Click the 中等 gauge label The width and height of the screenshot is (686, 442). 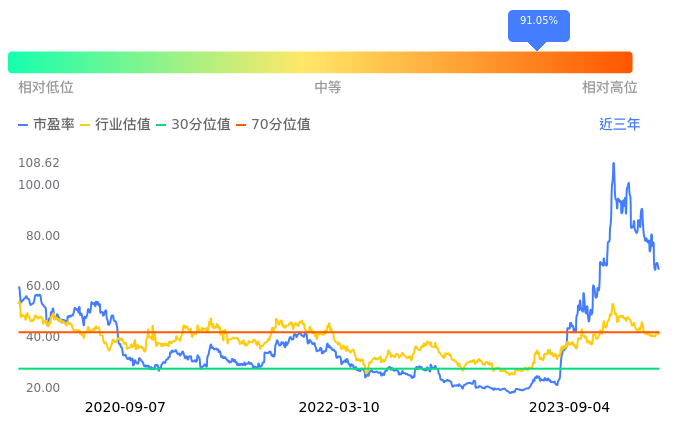click(328, 88)
